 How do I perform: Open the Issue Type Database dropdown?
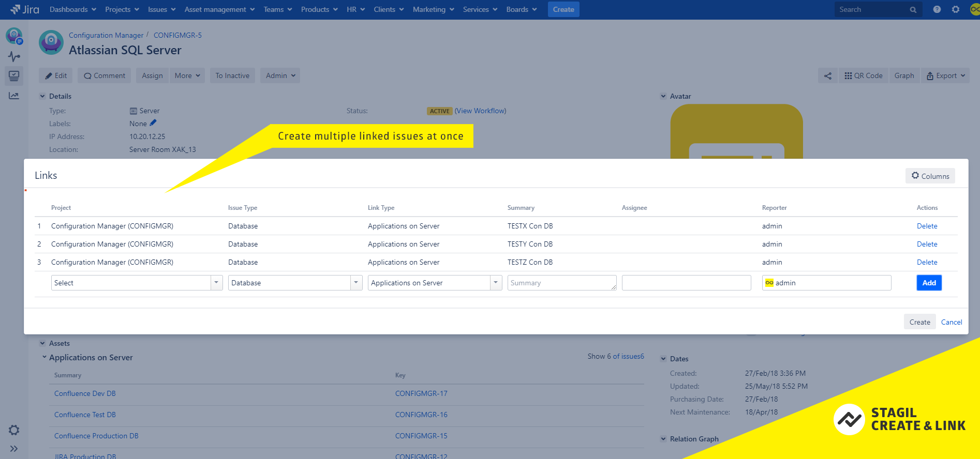(295, 283)
